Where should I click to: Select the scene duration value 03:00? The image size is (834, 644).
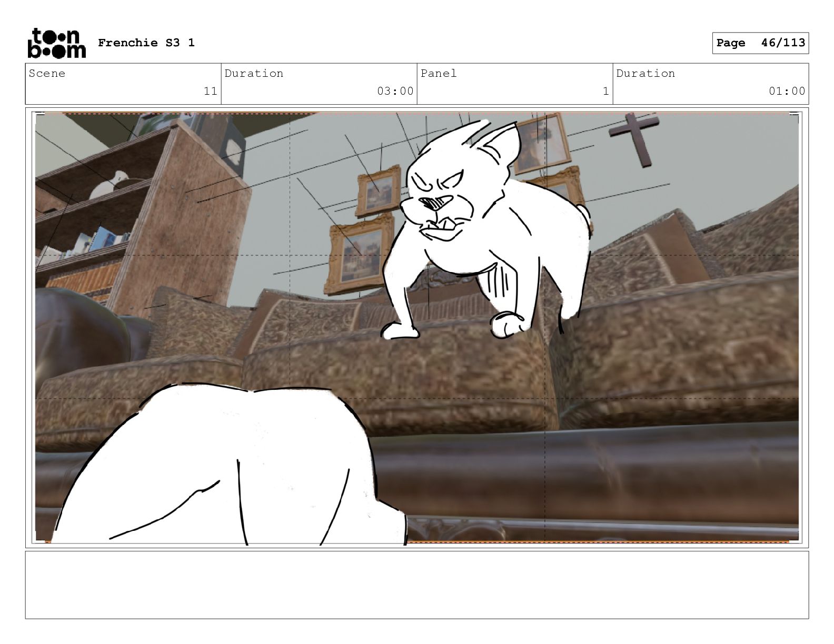(395, 91)
